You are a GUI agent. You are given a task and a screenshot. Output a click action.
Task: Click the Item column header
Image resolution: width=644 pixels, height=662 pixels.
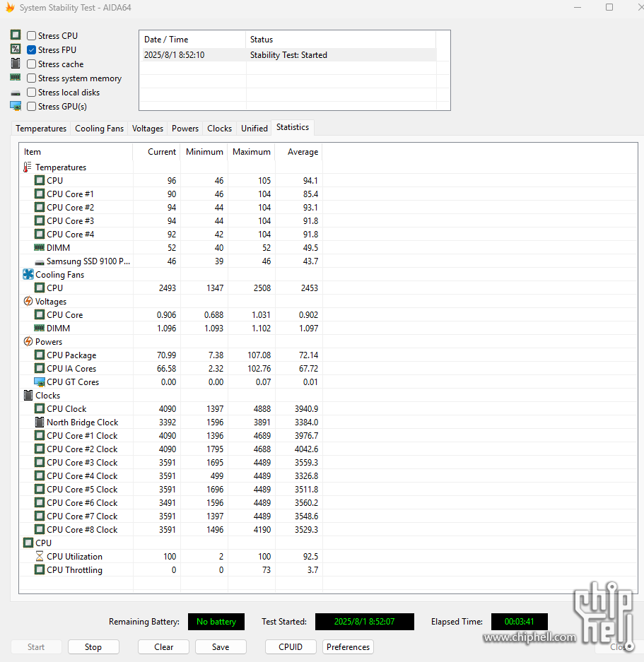(x=76, y=152)
